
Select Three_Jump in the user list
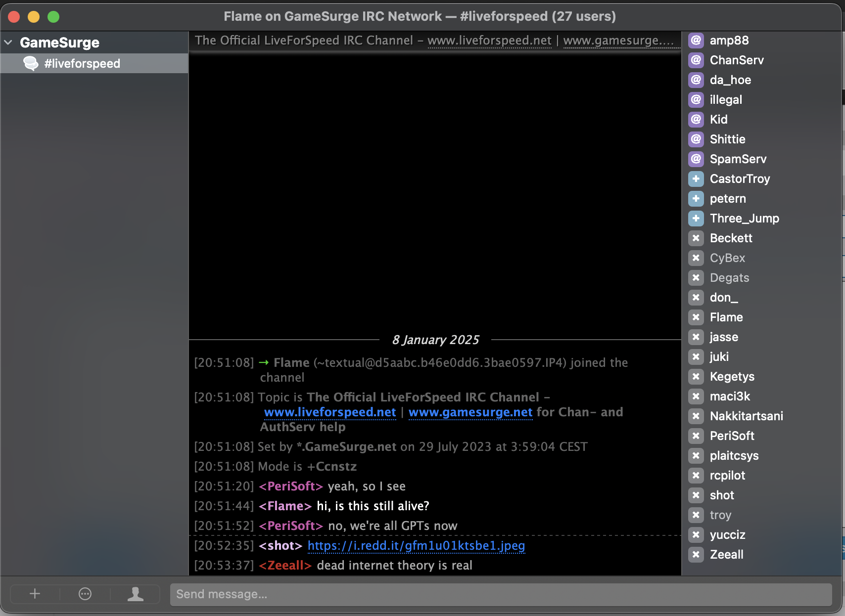coord(745,218)
